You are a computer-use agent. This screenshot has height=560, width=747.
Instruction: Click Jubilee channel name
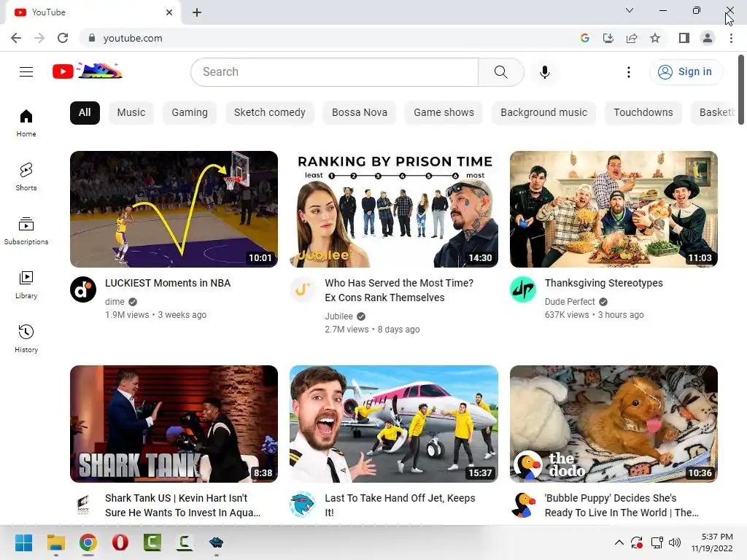tap(338, 316)
